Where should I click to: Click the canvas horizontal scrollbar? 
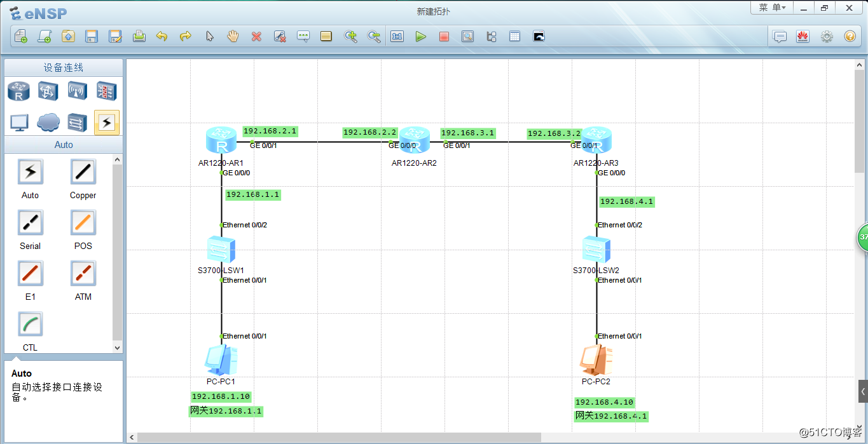339,437
